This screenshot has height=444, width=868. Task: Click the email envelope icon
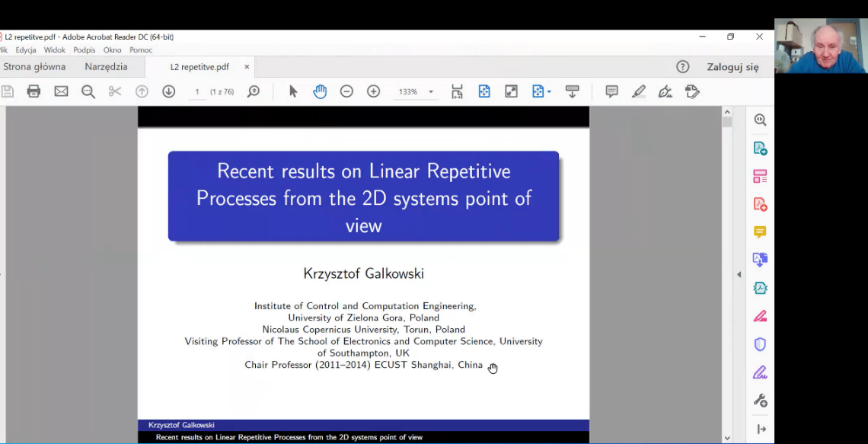click(x=61, y=91)
